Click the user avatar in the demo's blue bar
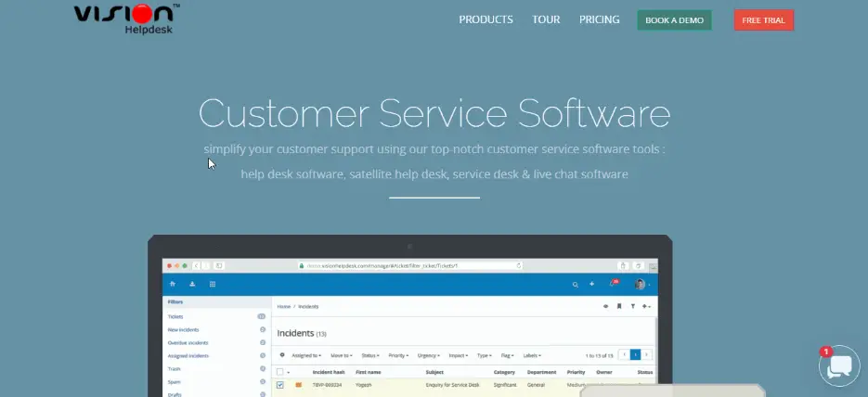Screen dimensions: 868x397 point(640,284)
